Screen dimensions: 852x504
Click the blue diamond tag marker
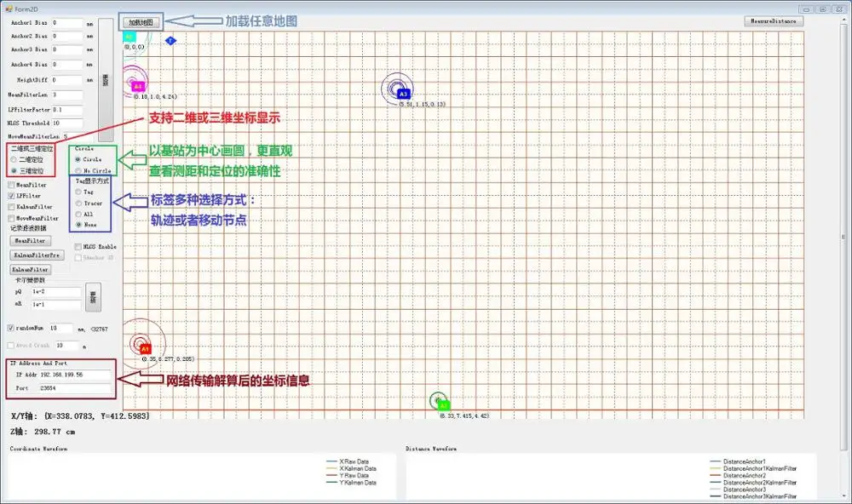[170, 41]
